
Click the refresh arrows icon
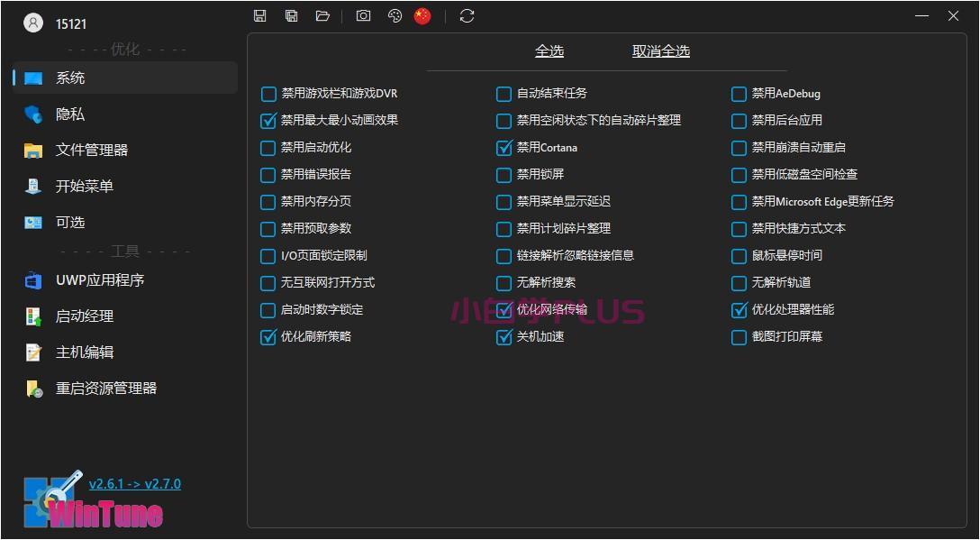467,16
